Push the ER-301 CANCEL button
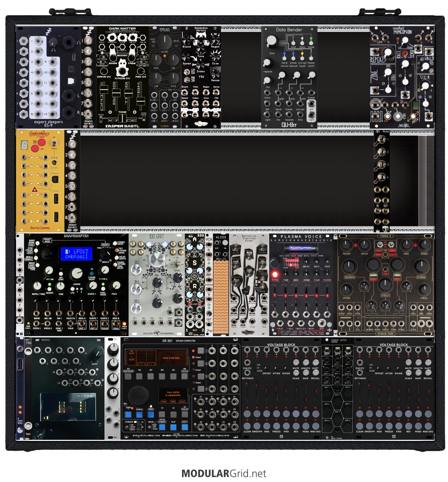This screenshot has width=448, height=482. tap(139, 415)
